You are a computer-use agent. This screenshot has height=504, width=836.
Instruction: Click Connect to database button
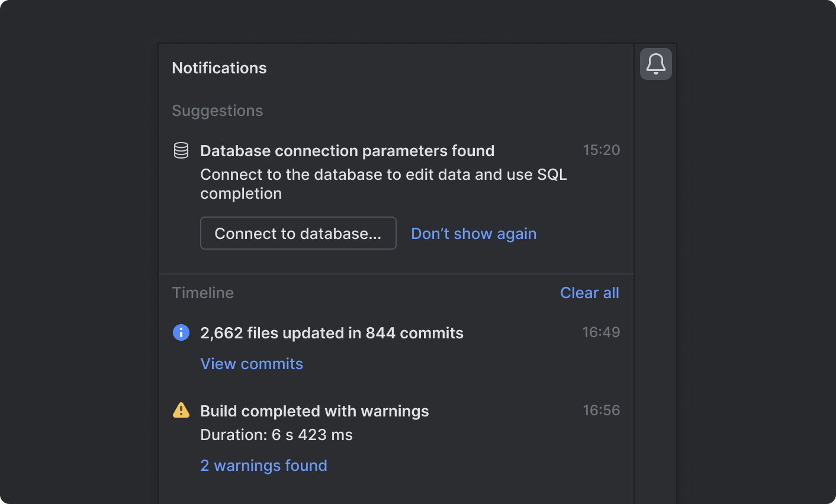click(x=298, y=233)
